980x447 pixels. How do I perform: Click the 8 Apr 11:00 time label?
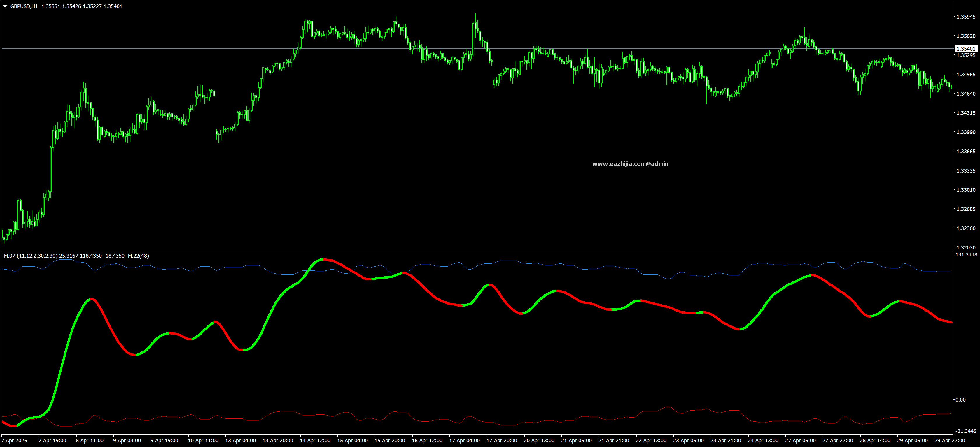(90, 441)
